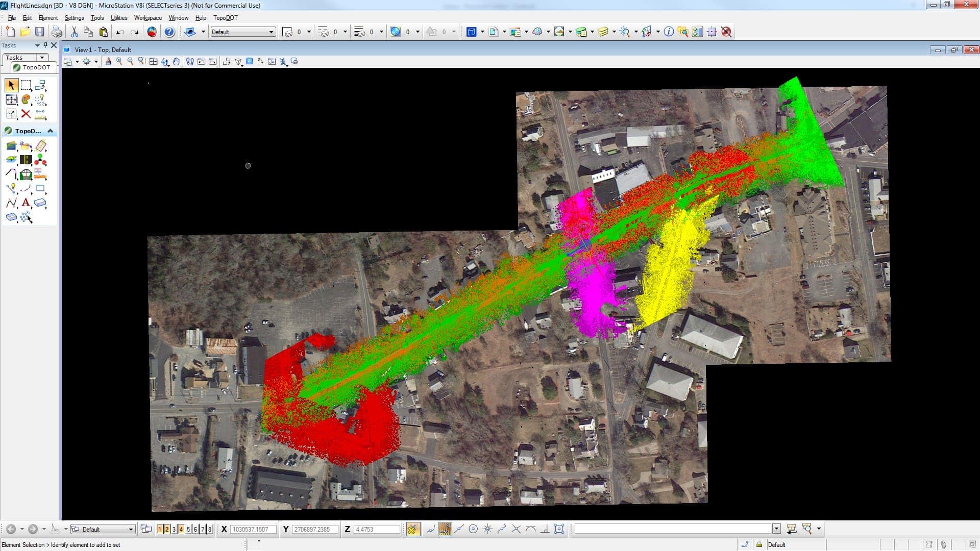Click the TopoDOT task tab
980x551 pixels.
point(32,67)
